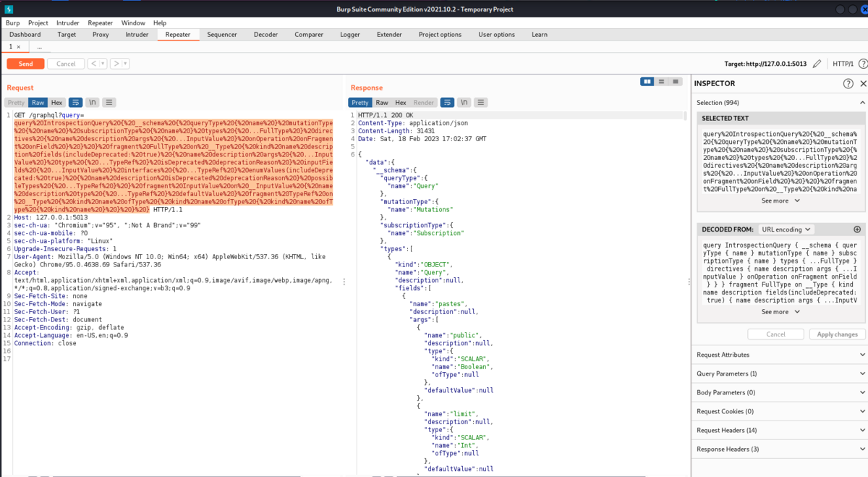
Task: Expand Request Attributes section
Action: pyautogui.click(x=780, y=355)
